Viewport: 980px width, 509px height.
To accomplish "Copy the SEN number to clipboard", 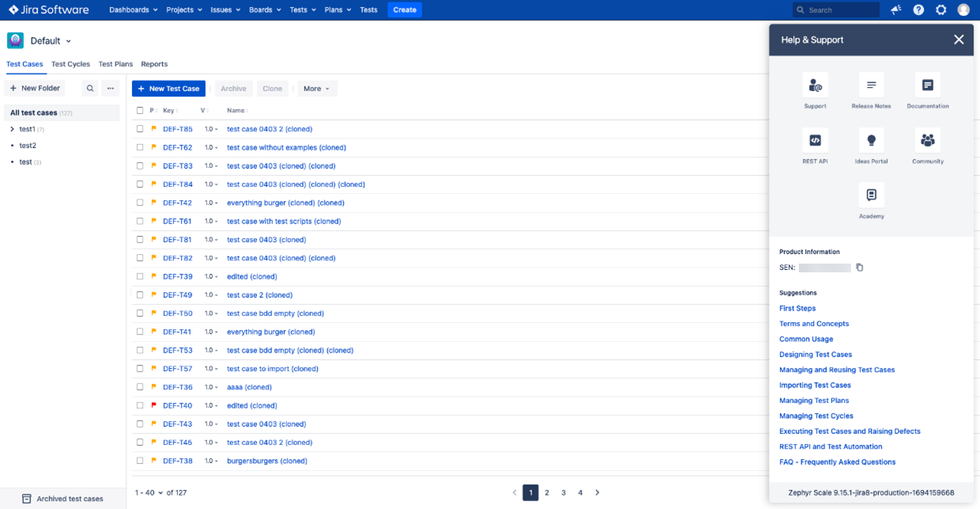I will click(860, 268).
